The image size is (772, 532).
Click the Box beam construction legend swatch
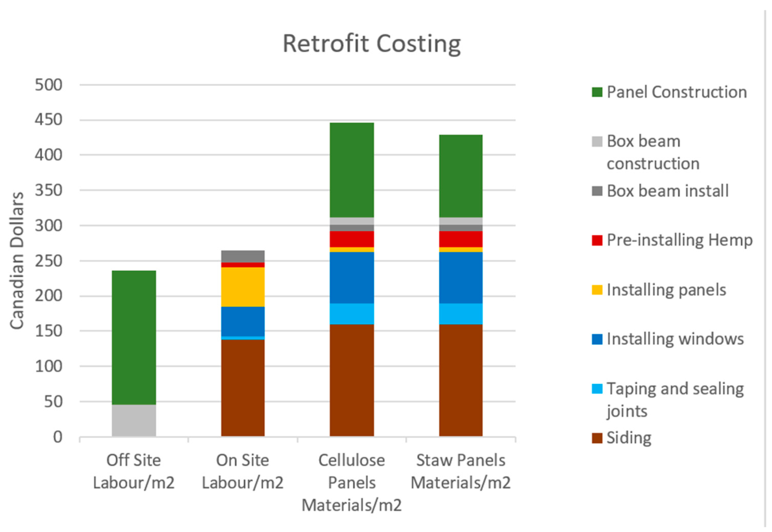tap(597, 141)
